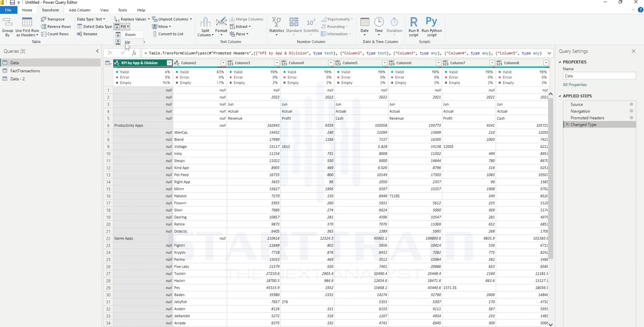Run R script

414,27
